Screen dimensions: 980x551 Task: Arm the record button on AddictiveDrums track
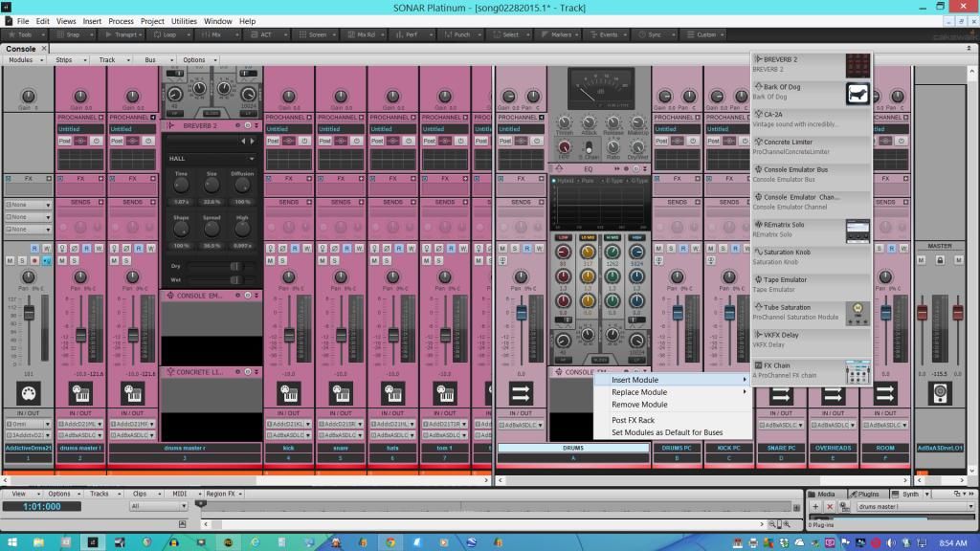[x=34, y=260]
